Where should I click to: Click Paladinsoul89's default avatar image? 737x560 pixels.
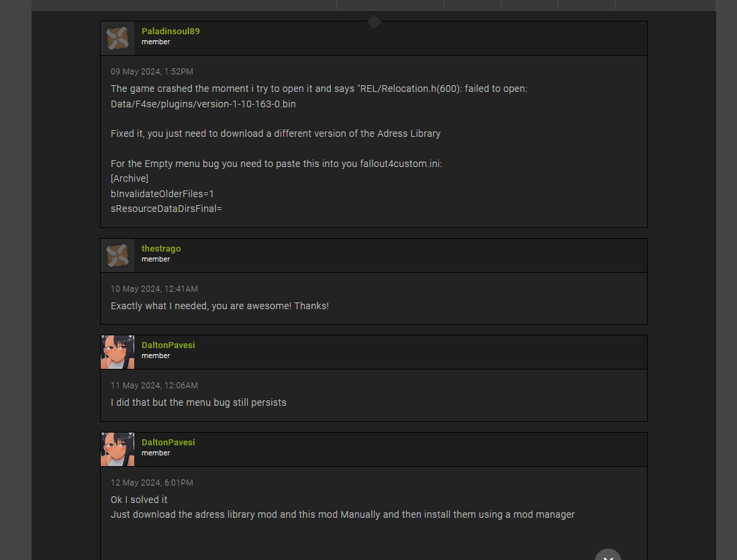tap(117, 38)
